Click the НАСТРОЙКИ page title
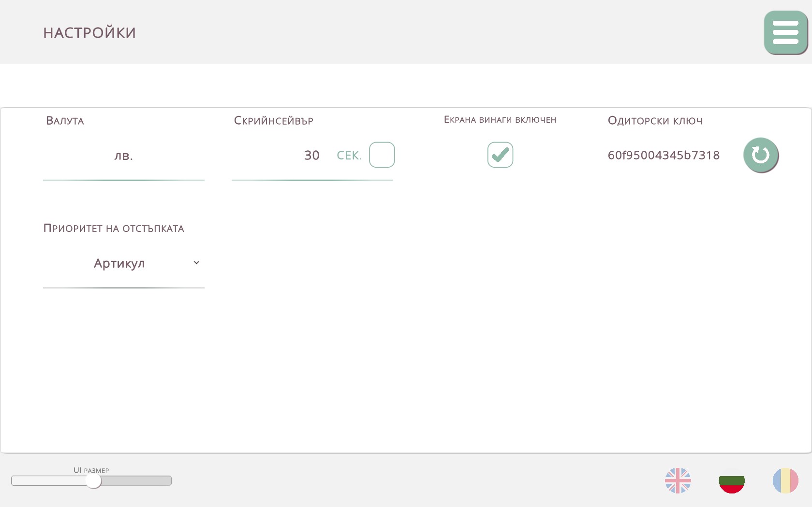 (89, 33)
